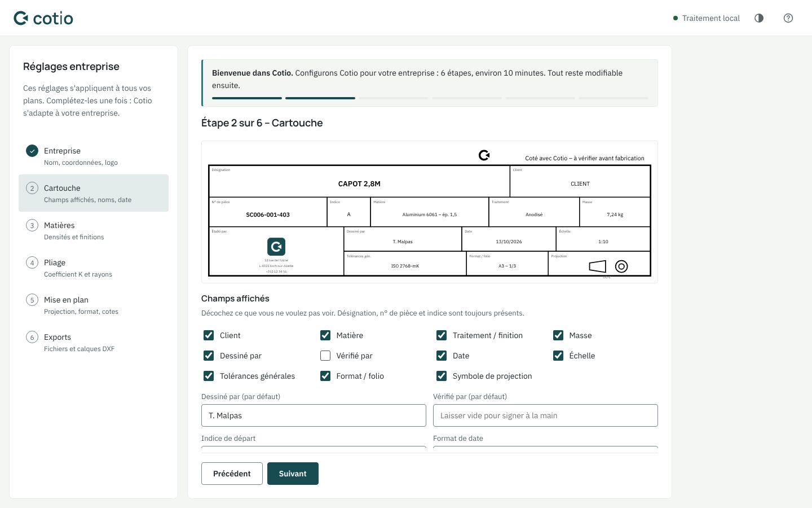This screenshot has width=812, height=508.
Task: Turn off the Symbole de projection checkbox
Action: [x=442, y=376]
